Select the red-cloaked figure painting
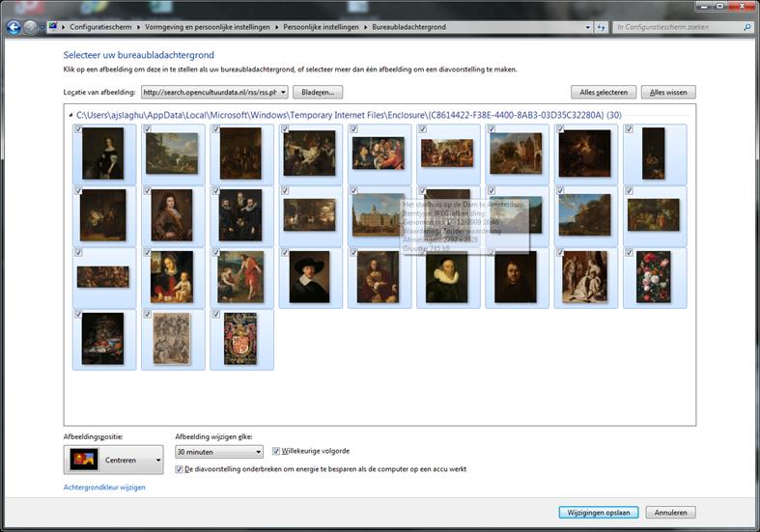 click(x=240, y=277)
